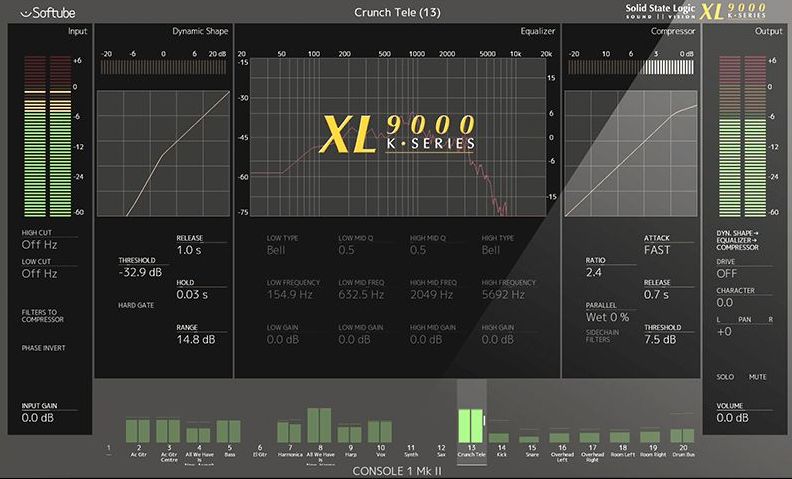Edit Low Mid Freq 632.5 Hz value
The width and height of the screenshot is (792, 479).
coord(361,295)
